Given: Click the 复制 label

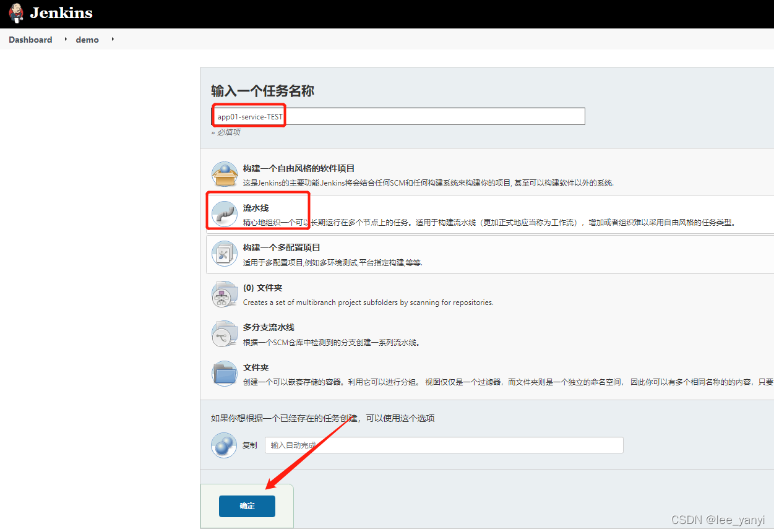Looking at the screenshot, I should (249, 445).
